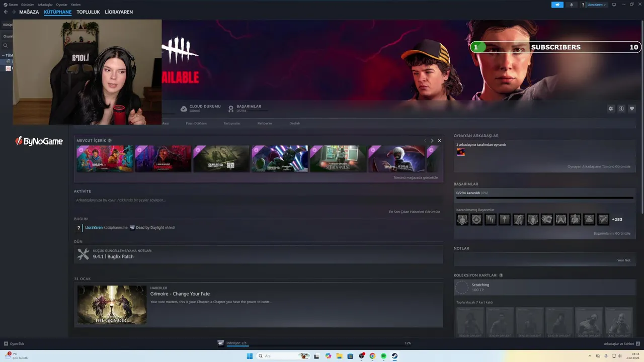The height and width of the screenshot is (362, 644).
Task: Click Başarımlarımı Görüntüle link
Action: tap(612, 233)
